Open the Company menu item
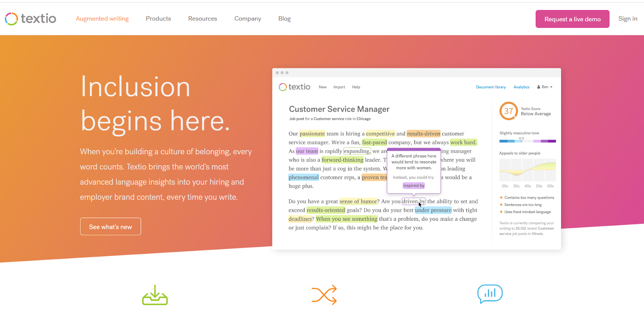 (248, 19)
